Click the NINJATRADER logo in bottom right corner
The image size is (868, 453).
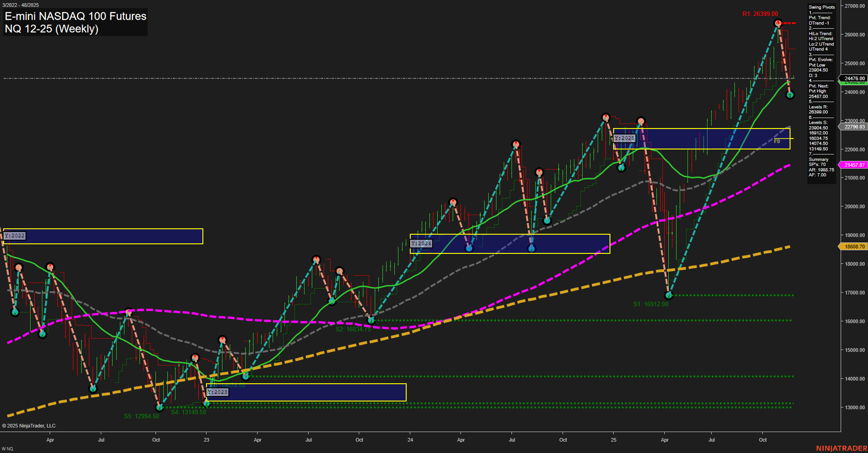point(842,448)
